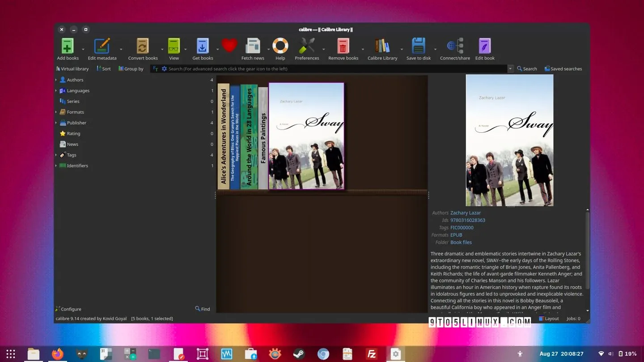The height and width of the screenshot is (362, 644).
Task: Expand the Identifiers category
Action: pyautogui.click(x=56, y=166)
